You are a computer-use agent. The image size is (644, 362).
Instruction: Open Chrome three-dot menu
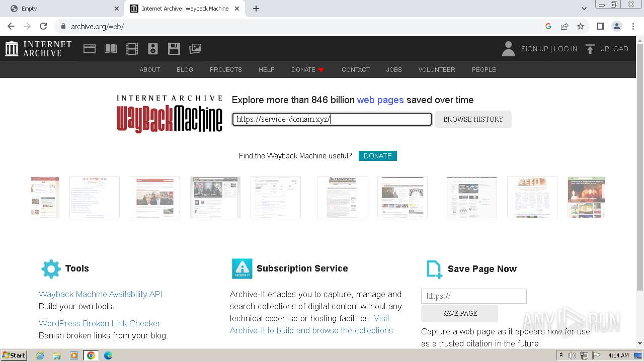coord(633,26)
